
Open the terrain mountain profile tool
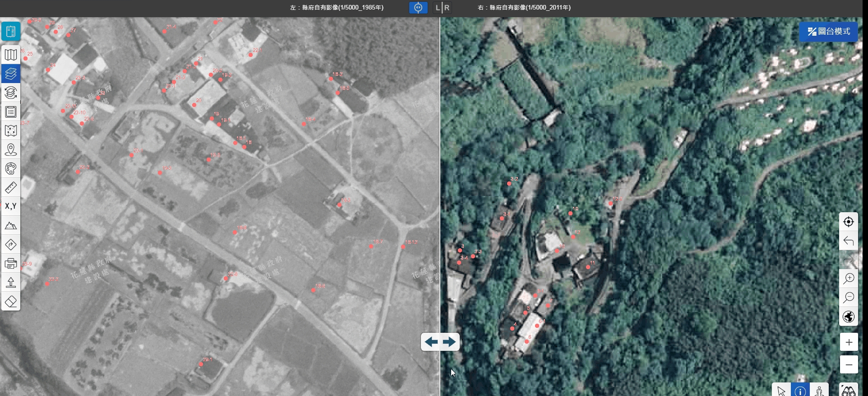tap(11, 225)
